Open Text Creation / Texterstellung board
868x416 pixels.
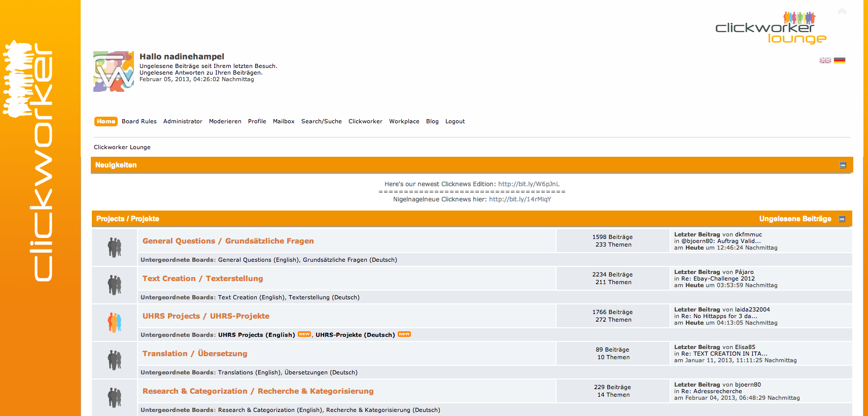(x=203, y=279)
